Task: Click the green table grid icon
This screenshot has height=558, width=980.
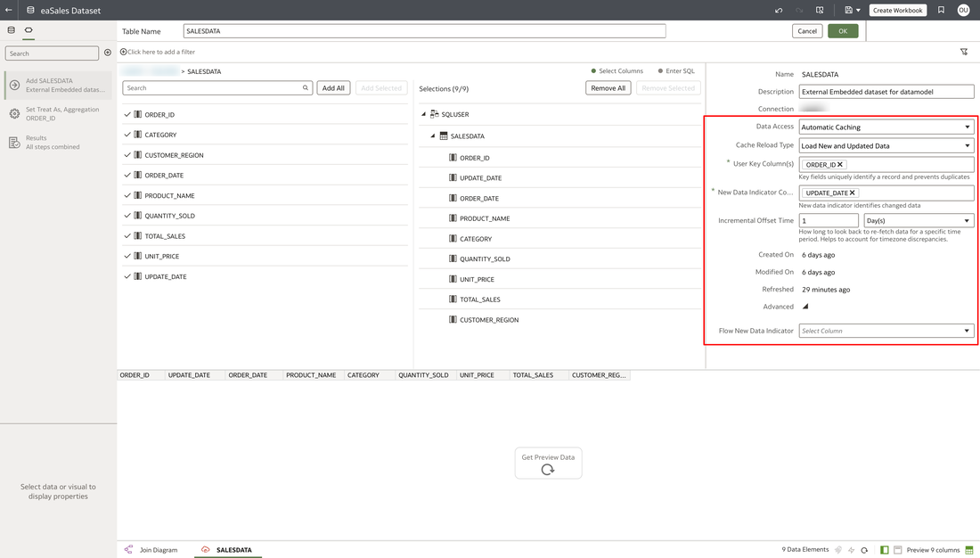Action: pos(969,550)
